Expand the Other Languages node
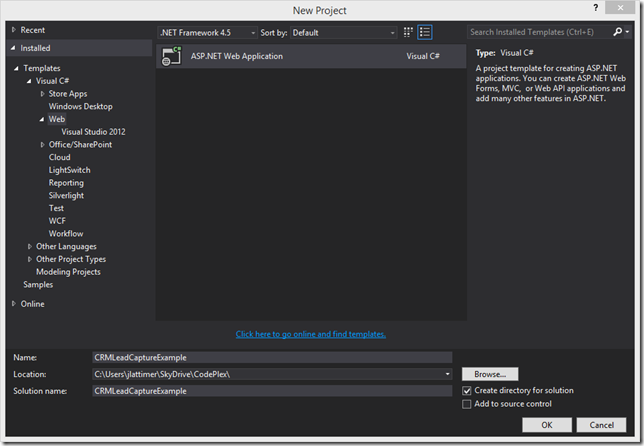The height and width of the screenshot is (446, 644). pyautogui.click(x=29, y=246)
